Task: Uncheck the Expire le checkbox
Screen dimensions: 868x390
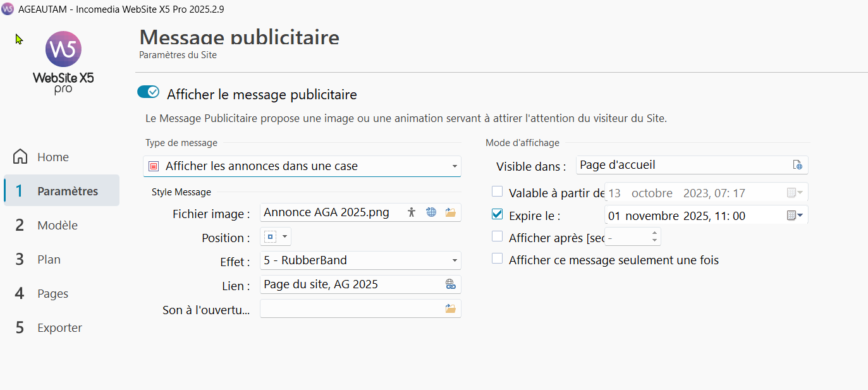Action: pyautogui.click(x=498, y=214)
